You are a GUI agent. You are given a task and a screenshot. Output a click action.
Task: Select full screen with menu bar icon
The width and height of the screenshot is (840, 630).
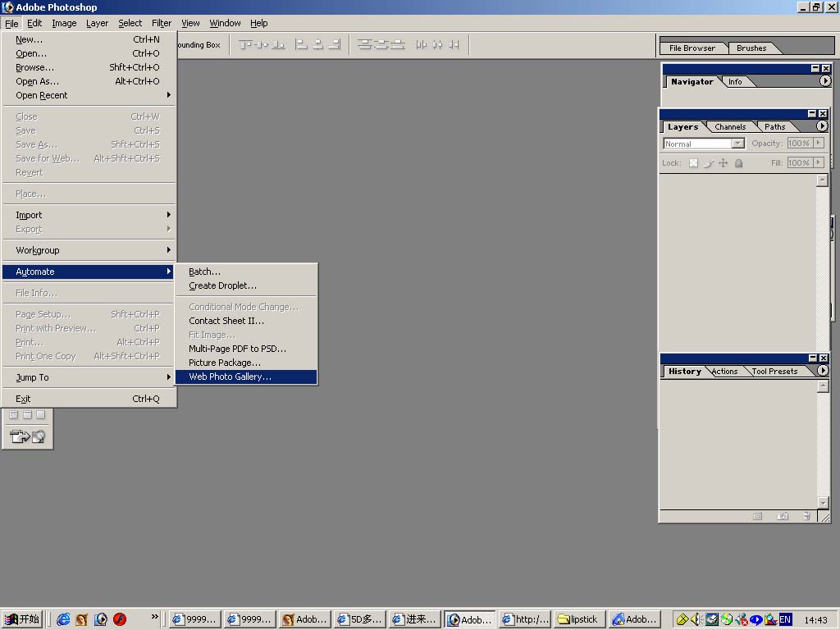[27, 414]
